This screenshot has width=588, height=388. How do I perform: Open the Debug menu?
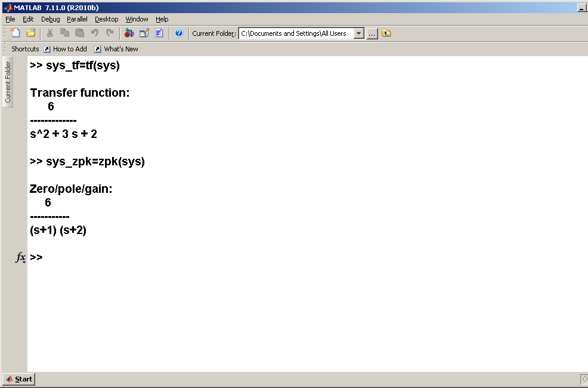50,19
